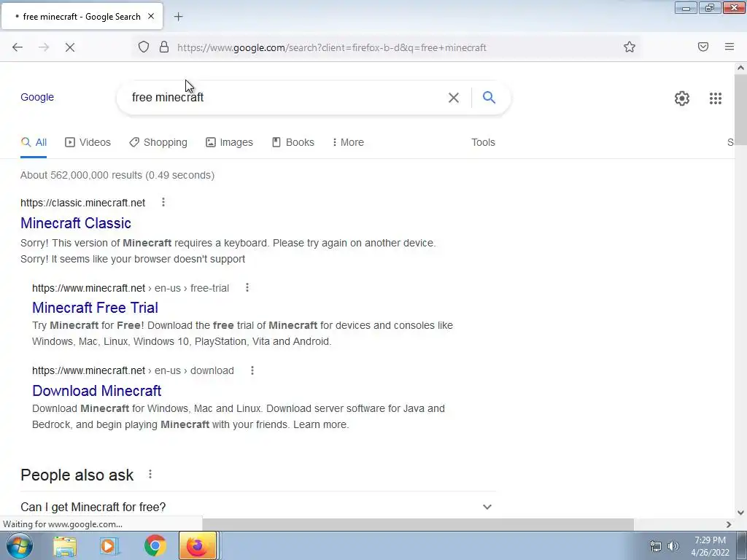Open volume control in system tray
Image resolution: width=747 pixels, height=560 pixels.
pos(673,546)
